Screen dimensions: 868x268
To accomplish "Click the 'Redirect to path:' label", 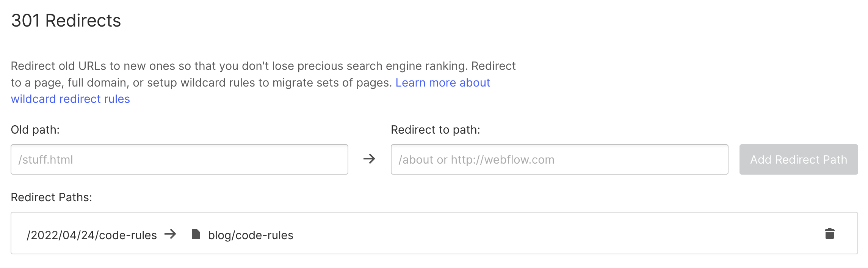I will [x=435, y=130].
